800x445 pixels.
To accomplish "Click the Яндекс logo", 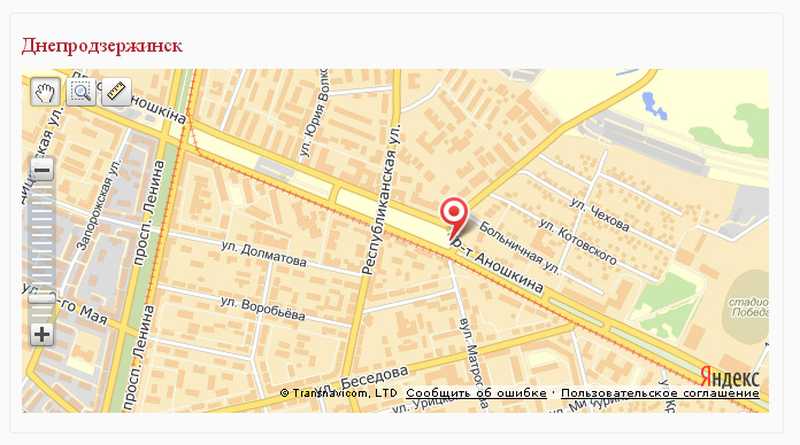I will [730, 378].
